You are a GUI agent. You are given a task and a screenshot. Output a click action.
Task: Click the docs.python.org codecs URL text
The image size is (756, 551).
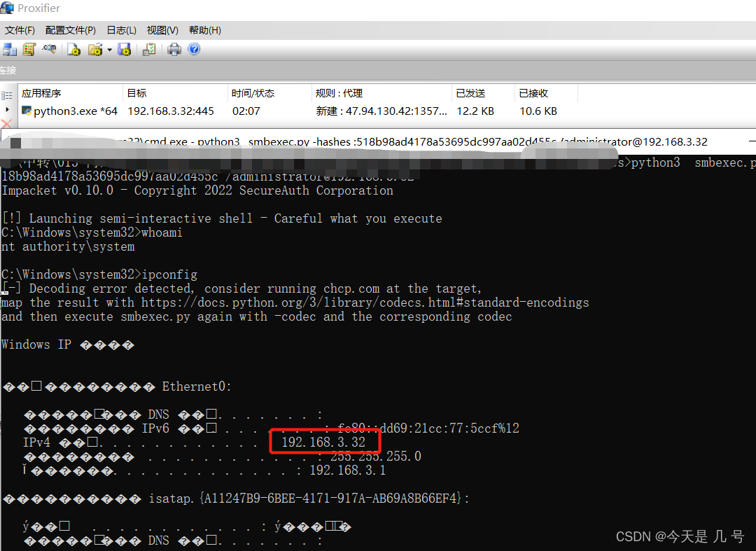click(x=365, y=302)
